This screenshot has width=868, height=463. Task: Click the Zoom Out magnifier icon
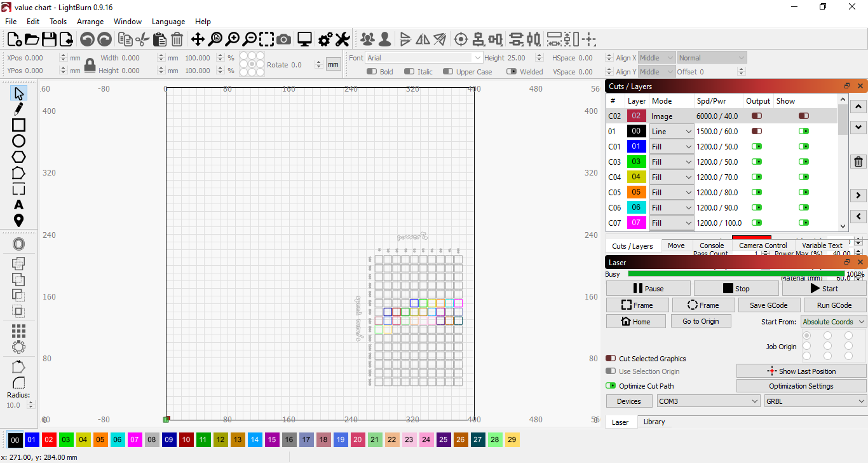pyautogui.click(x=250, y=39)
